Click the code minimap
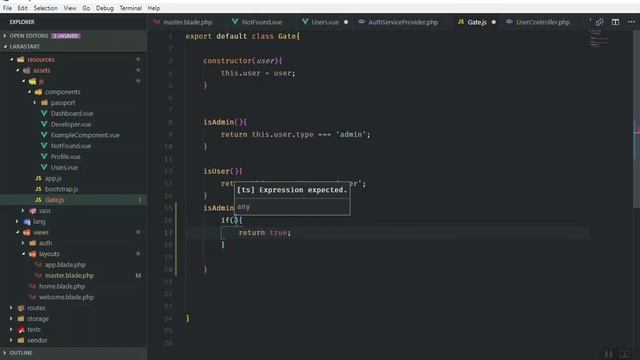The height and width of the screenshot is (360, 640). (x=599, y=39)
